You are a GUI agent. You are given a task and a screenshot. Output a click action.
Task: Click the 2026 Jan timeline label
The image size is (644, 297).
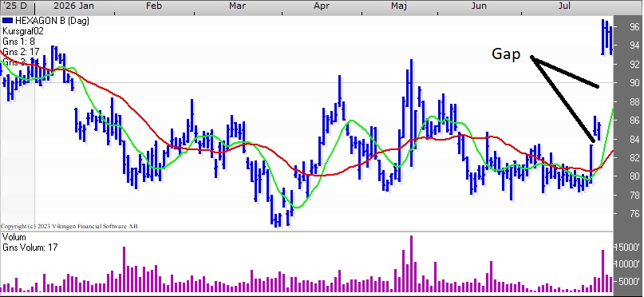click(x=73, y=6)
